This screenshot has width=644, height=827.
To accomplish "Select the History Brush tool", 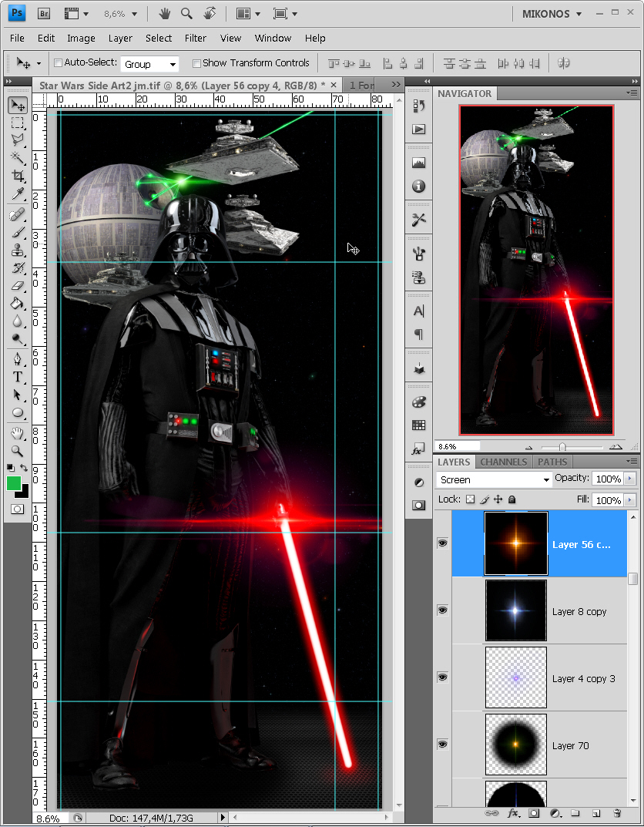I will coord(18,268).
